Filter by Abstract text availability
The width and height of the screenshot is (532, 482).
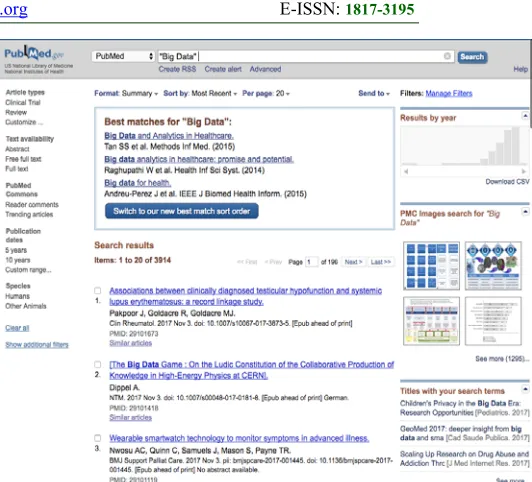pos(17,149)
